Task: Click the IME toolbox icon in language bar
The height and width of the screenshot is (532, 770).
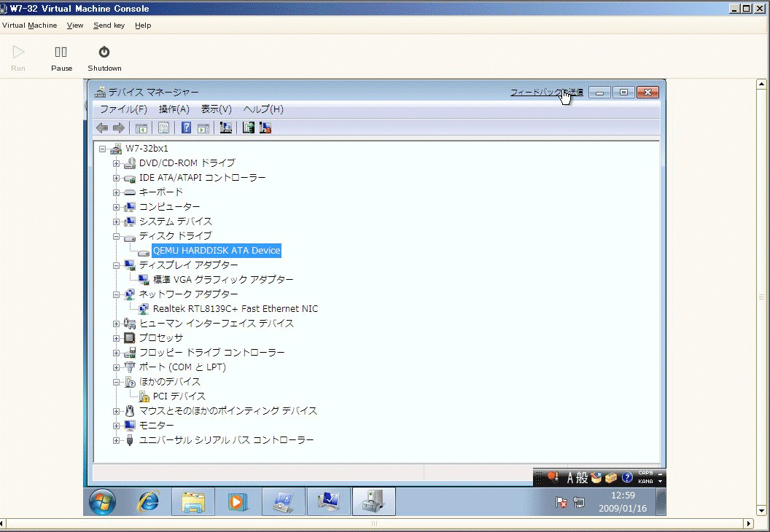Action: [x=611, y=477]
